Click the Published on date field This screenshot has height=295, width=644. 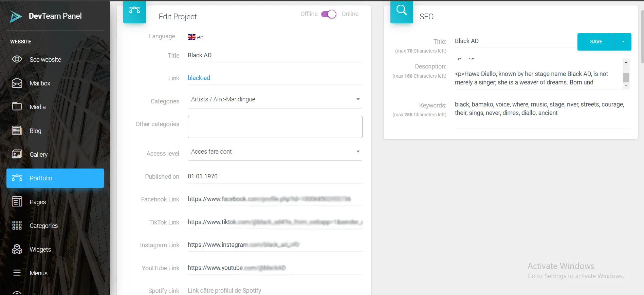pyautogui.click(x=275, y=176)
